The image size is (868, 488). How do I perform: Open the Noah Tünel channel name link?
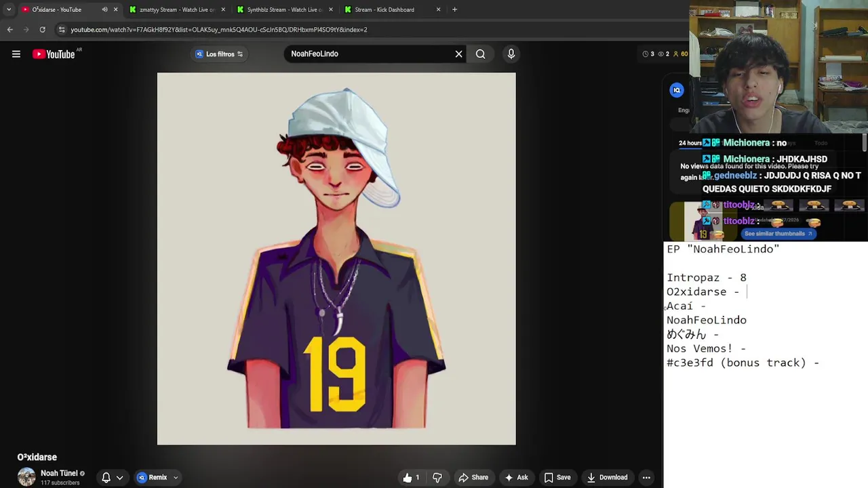pos(59,473)
